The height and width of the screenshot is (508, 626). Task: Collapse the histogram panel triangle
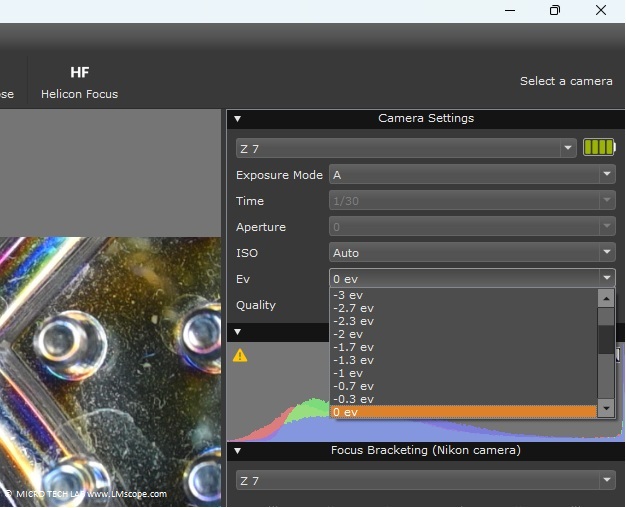[x=238, y=331]
